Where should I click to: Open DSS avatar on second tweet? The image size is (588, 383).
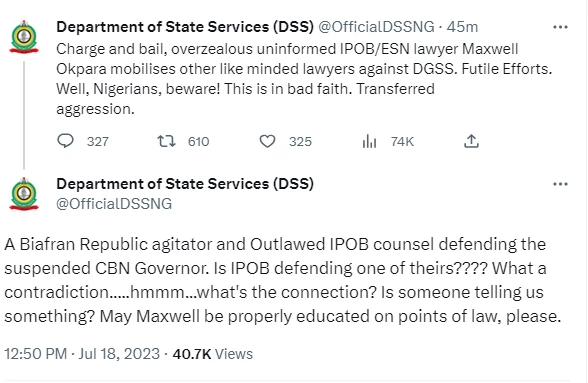tap(24, 194)
